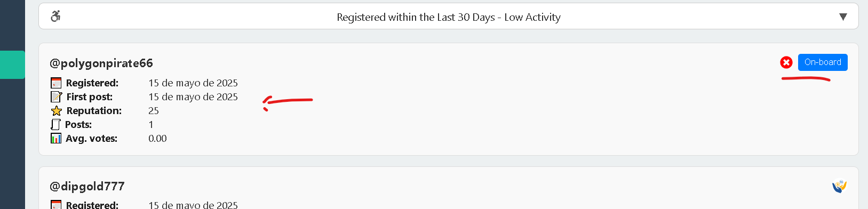
Task: Select the green highlighted sidebar item
Action: click(12, 65)
